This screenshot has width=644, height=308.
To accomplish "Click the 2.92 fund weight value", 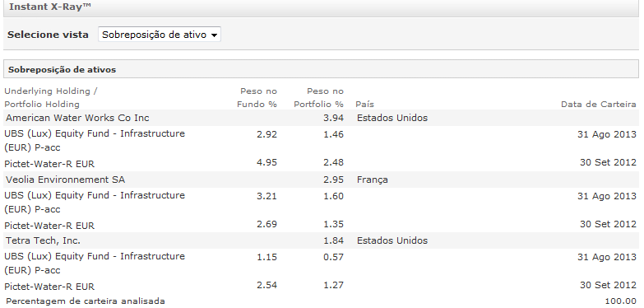I will tap(267, 134).
